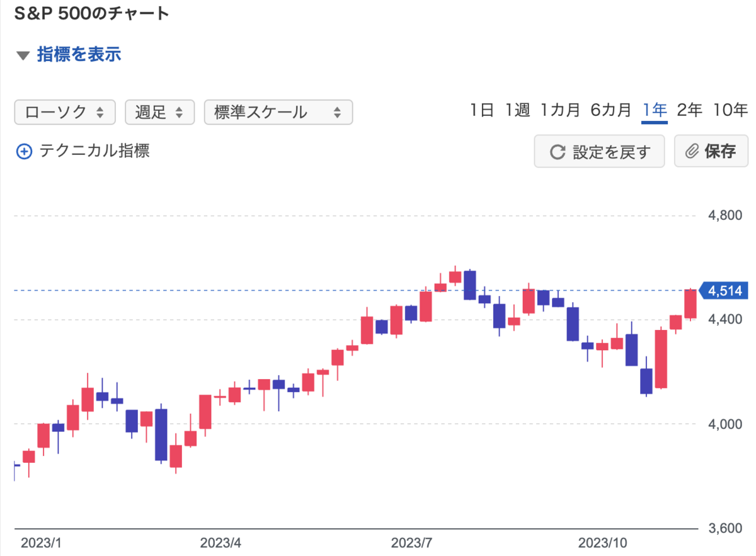Click the 2023/1 date label
This screenshot has width=756, height=556.
40,542
